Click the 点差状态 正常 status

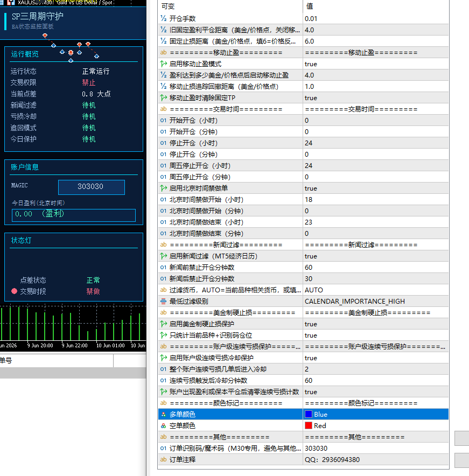[93, 280]
